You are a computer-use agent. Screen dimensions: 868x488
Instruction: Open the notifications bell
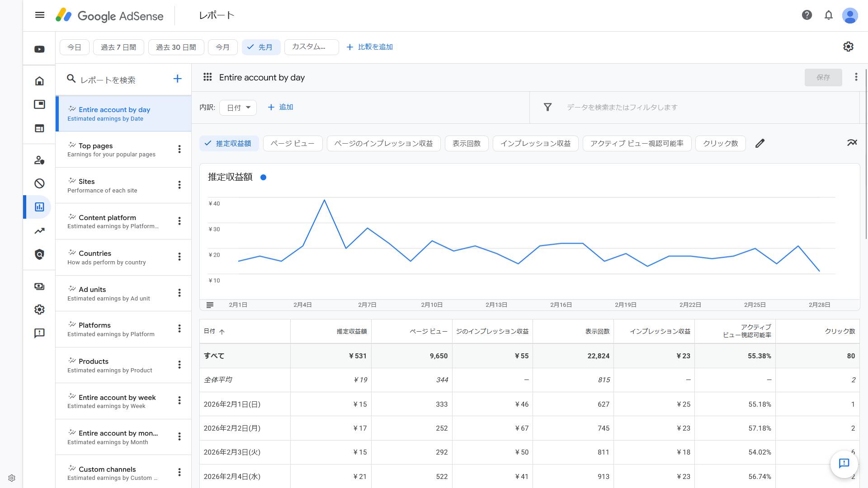click(x=829, y=15)
